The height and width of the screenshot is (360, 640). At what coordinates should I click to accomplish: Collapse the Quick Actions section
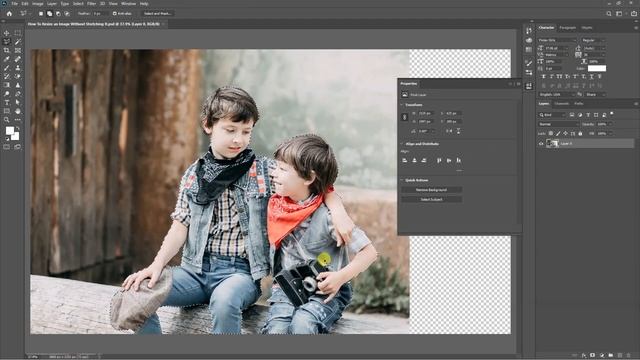(402, 180)
